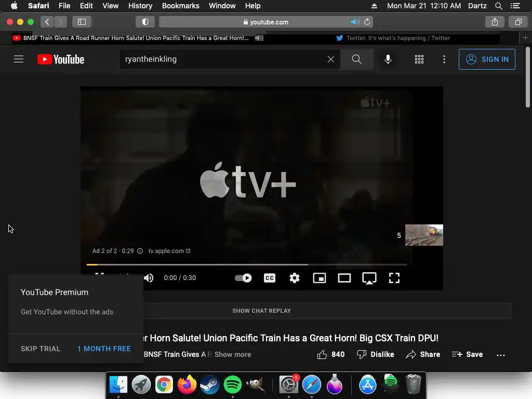Share the video
Screen dimensions: 532x399
(423, 354)
